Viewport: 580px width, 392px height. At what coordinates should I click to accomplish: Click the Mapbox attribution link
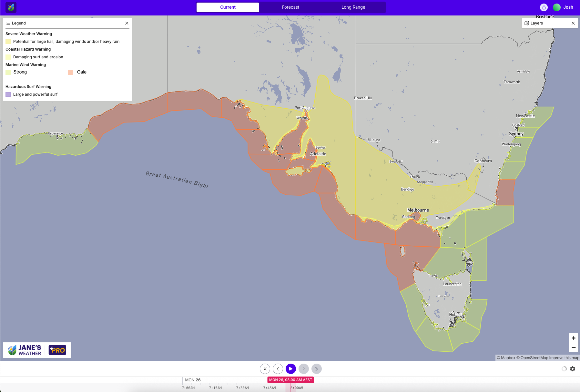[x=506, y=358]
